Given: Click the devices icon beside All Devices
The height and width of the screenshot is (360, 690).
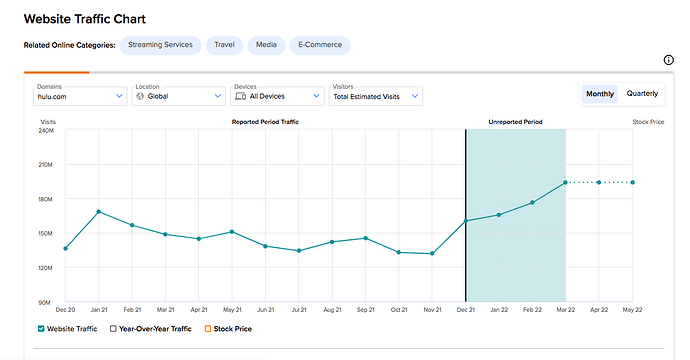Looking at the screenshot, I should click(240, 96).
